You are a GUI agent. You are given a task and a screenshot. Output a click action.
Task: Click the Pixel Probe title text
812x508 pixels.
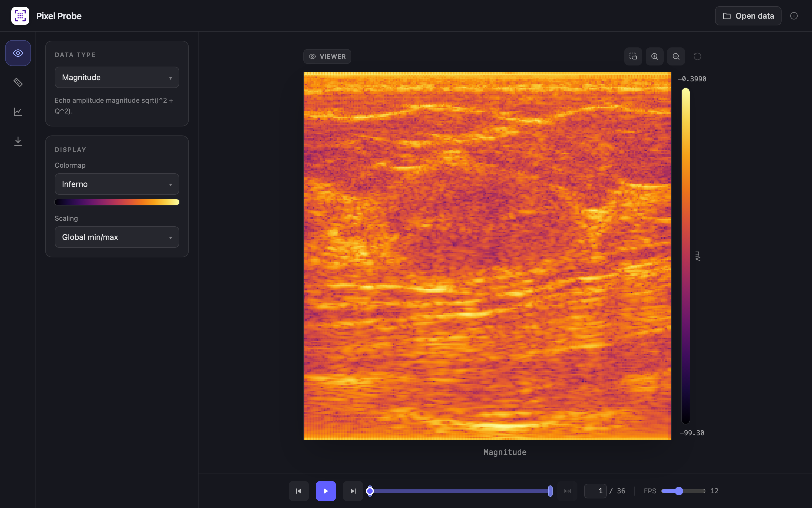(x=59, y=16)
